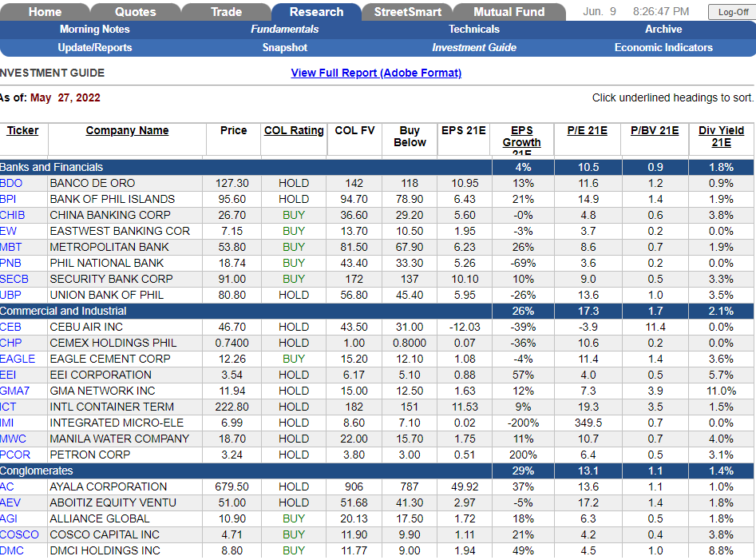Open PNB ticker link
This screenshot has height=560, width=756.
click(10, 263)
